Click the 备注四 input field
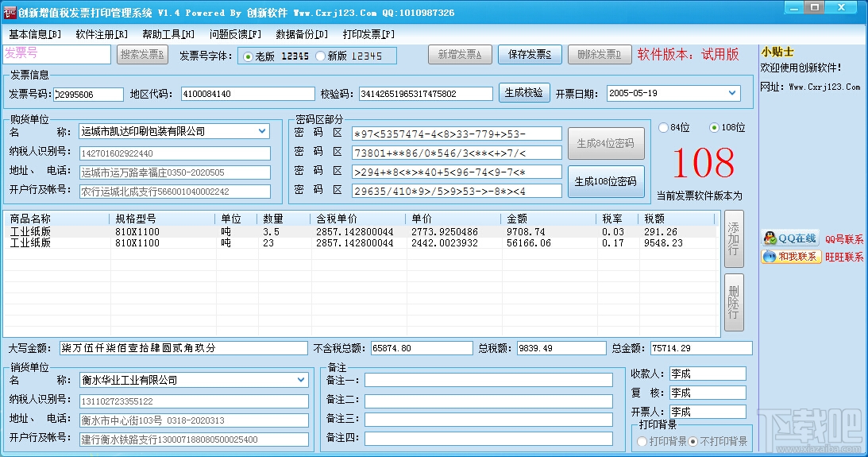868x457 pixels. tap(488, 439)
